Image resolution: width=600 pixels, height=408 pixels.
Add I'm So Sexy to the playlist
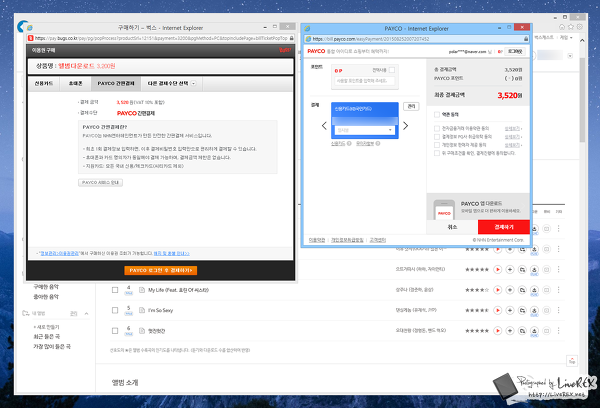point(510,310)
